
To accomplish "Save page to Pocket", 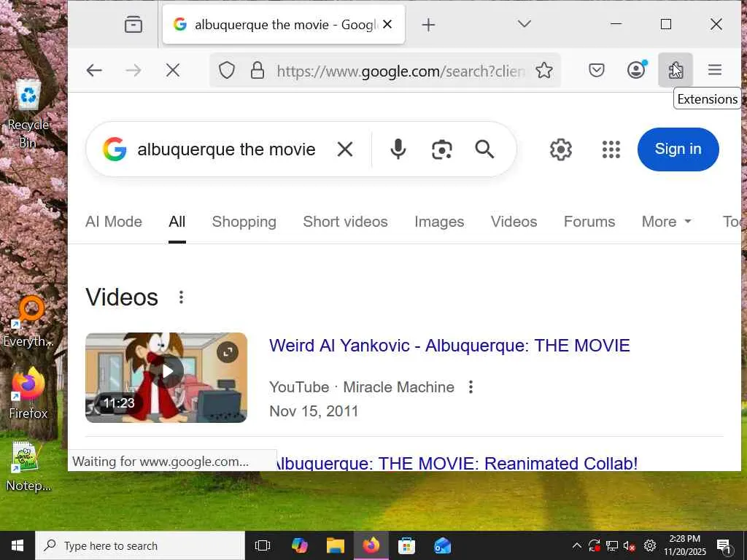I will 597,71.
